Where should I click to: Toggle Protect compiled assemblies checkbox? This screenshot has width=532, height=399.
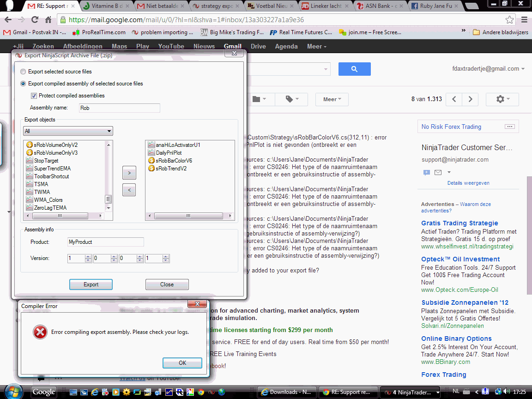[x=34, y=96]
